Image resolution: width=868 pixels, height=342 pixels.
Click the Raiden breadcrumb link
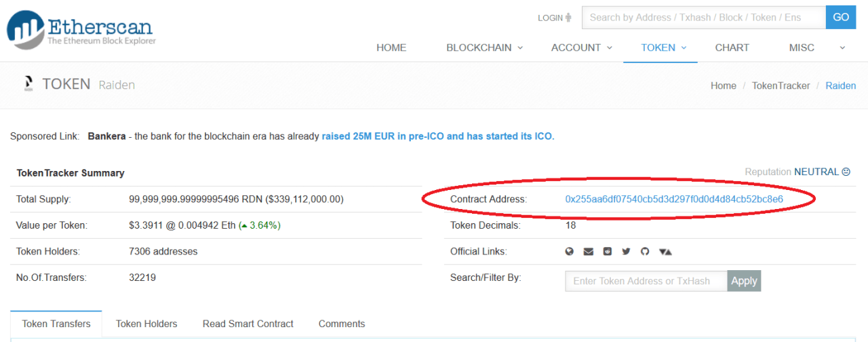(841, 85)
